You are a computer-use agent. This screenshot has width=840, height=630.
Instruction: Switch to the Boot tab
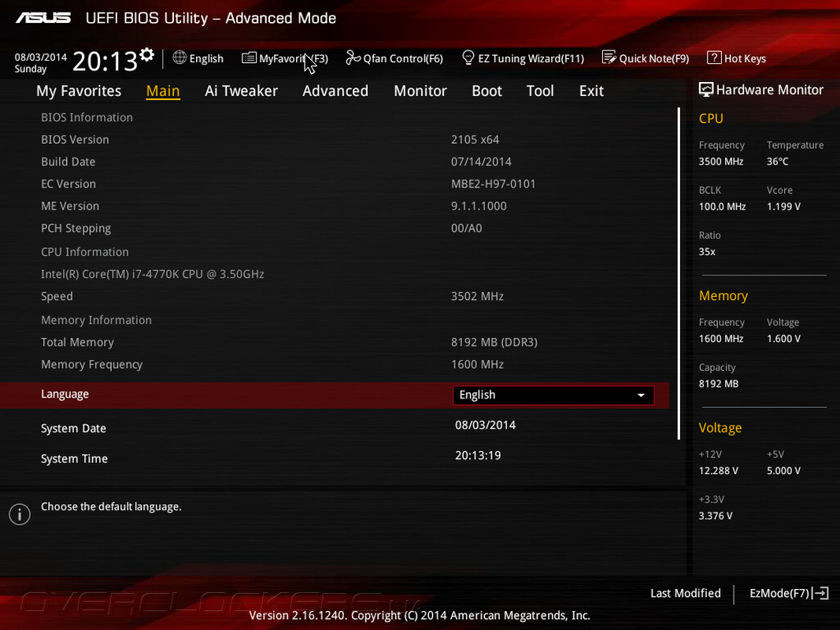pyautogui.click(x=487, y=91)
